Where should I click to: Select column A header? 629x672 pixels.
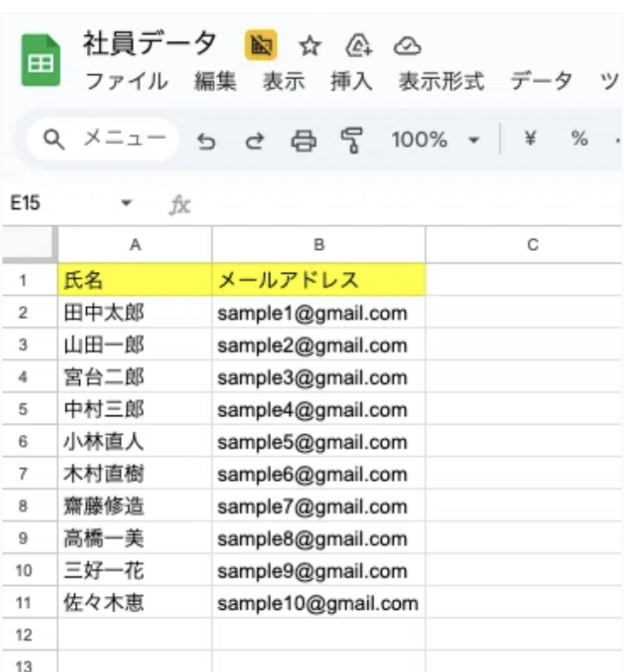point(135,245)
